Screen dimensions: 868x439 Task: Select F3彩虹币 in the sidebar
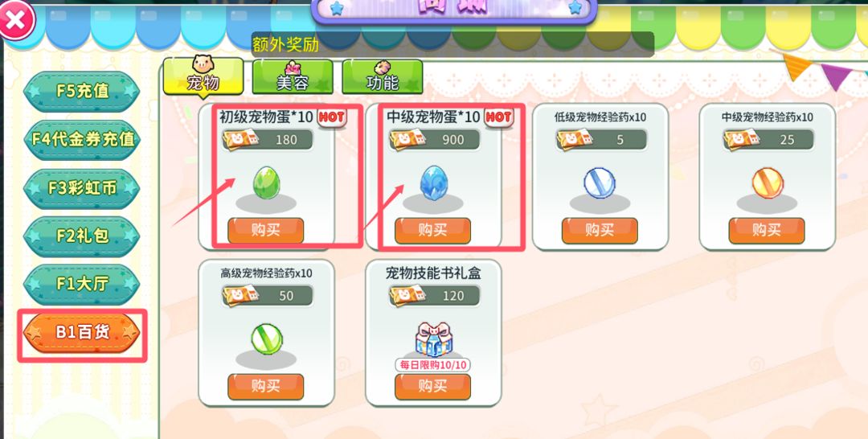(82, 188)
